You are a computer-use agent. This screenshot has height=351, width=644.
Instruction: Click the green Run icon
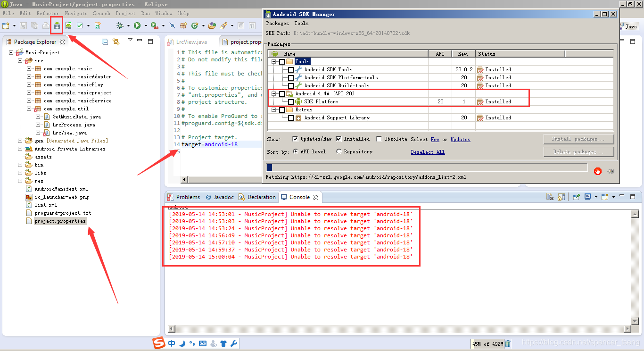tap(137, 25)
